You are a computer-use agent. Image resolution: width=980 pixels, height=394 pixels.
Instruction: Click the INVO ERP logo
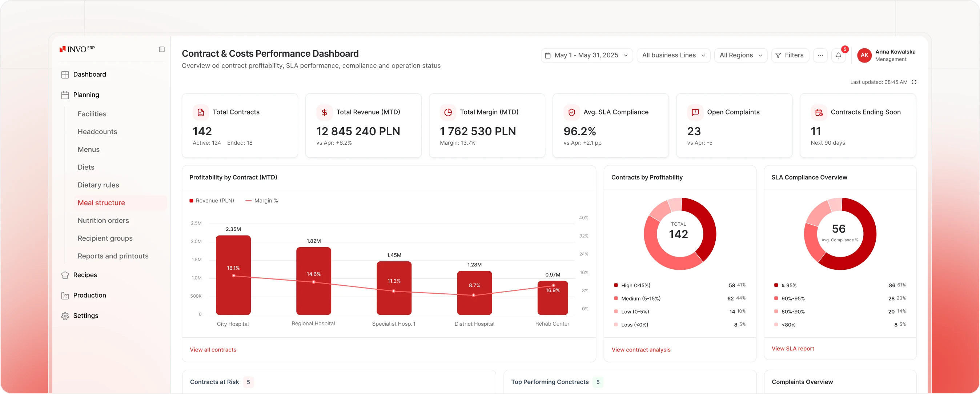(x=77, y=49)
